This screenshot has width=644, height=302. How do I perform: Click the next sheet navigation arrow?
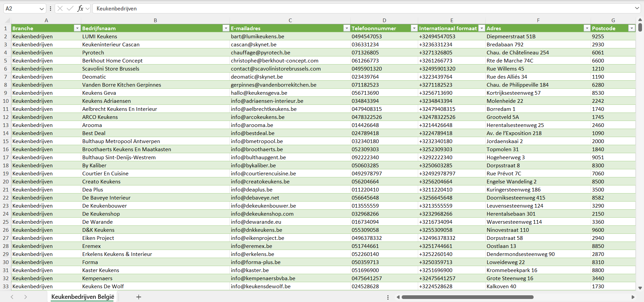(26, 297)
